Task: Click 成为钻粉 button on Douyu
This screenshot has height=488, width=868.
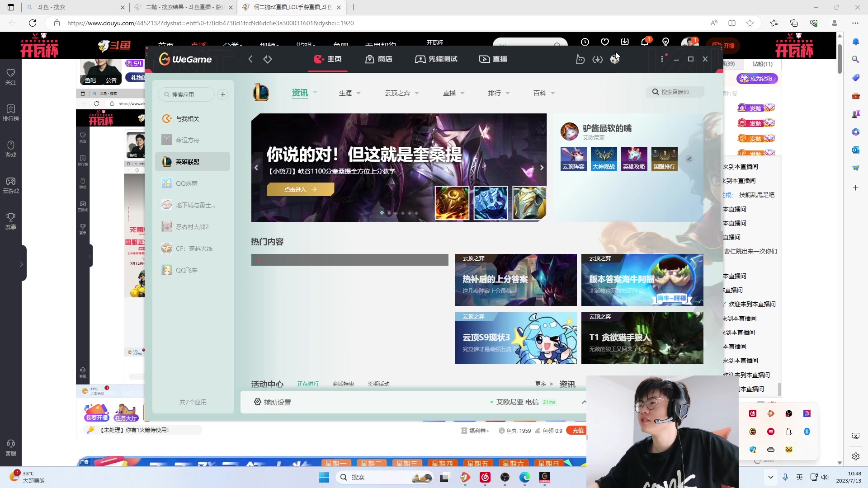Action: point(757,79)
